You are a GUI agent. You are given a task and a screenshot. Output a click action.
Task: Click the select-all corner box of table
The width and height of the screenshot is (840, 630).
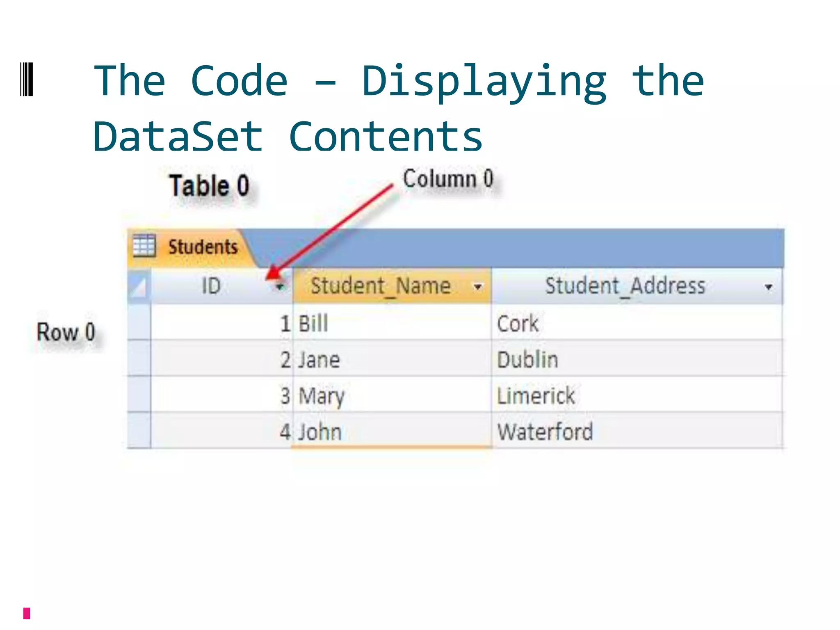click(x=139, y=286)
